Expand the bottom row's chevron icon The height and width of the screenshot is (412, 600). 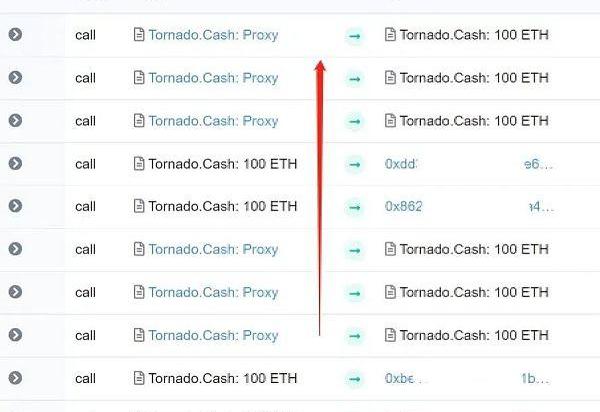pyautogui.click(x=15, y=378)
